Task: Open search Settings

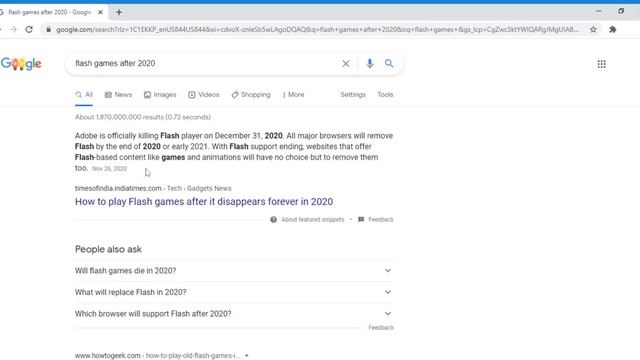Action: pos(353,95)
